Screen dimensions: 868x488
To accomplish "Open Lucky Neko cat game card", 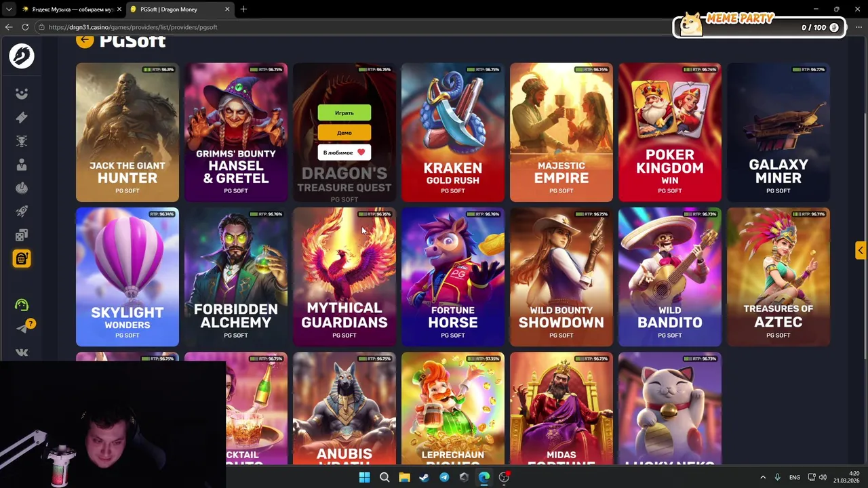I will tap(670, 409).
